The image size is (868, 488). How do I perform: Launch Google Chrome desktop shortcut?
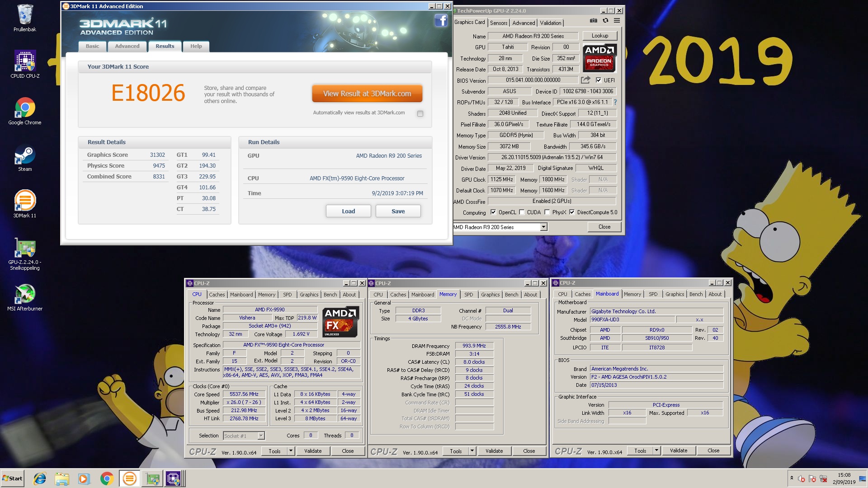point(25,111)
